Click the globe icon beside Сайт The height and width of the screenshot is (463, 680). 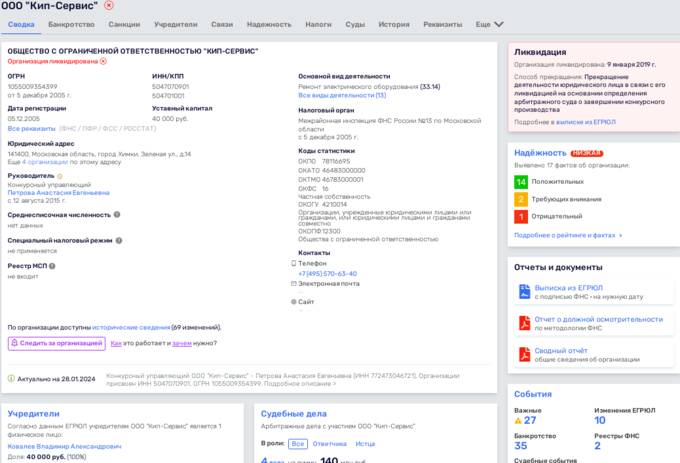tap(294, 302)
